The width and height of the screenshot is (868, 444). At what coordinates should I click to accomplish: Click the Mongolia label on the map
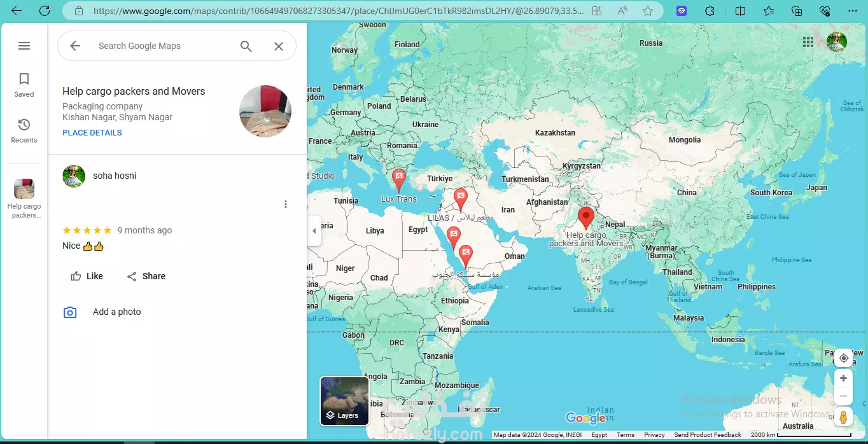pos(685,140)
